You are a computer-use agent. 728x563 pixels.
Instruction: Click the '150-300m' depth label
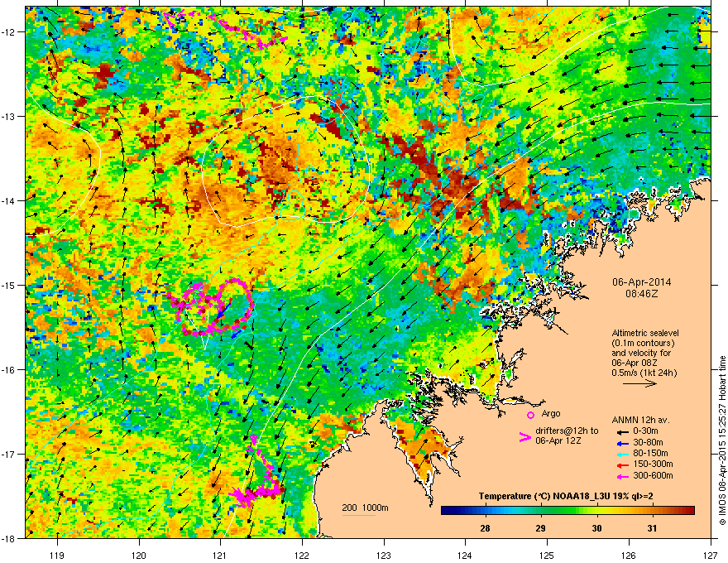[x=653, y=464]
